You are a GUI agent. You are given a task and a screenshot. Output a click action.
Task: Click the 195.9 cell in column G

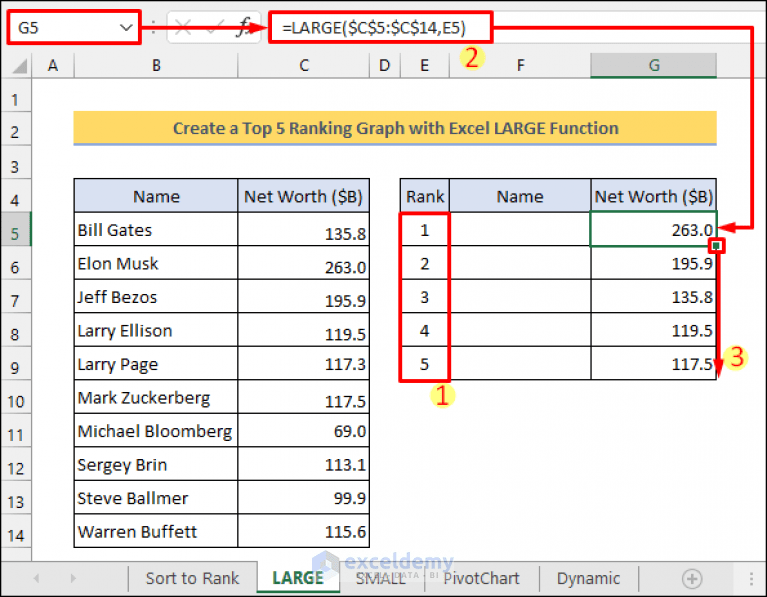pos(654,263)
